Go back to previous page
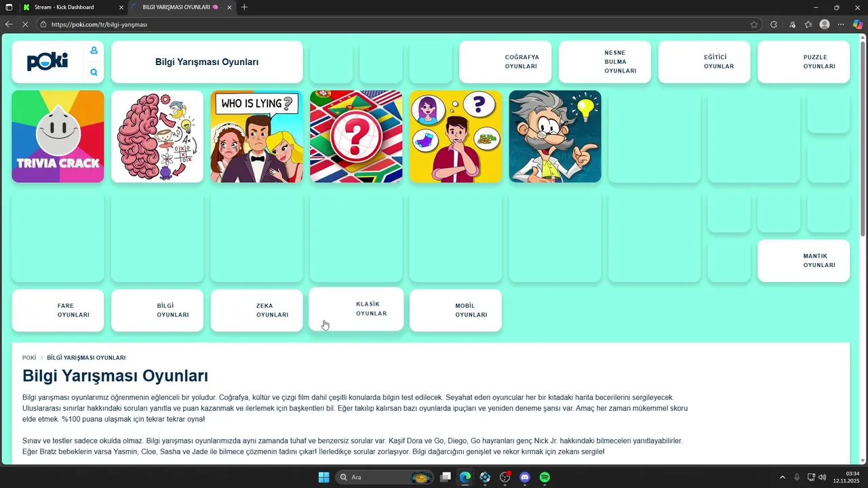Viewport: 868px width, 488px height. (x=9, y=24)
